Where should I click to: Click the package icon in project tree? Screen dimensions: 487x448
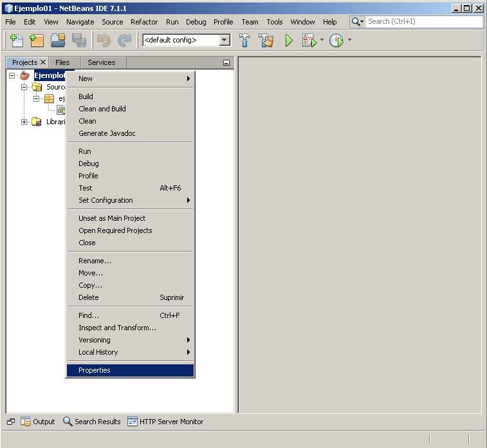pos(49,98)
